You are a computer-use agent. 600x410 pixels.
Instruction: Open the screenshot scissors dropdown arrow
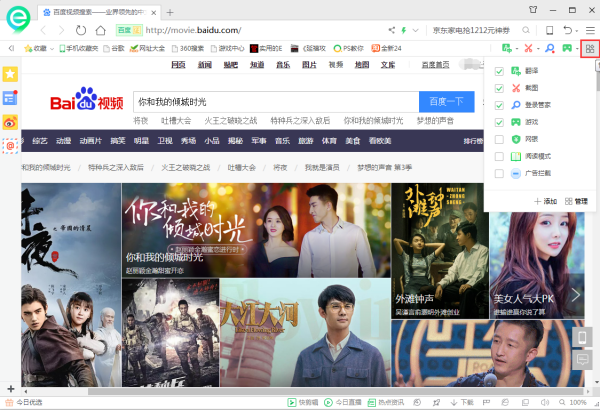point(538,49)
